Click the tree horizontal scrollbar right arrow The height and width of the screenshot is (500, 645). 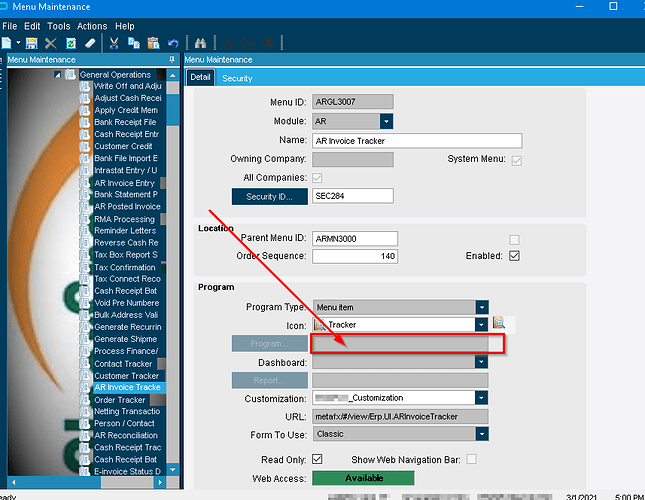160,482
